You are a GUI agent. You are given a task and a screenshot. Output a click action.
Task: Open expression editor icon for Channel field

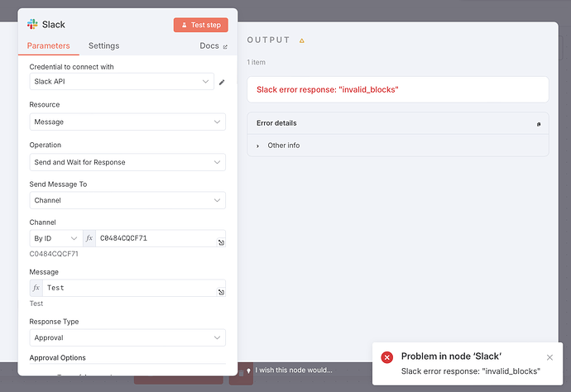point(221,242)
